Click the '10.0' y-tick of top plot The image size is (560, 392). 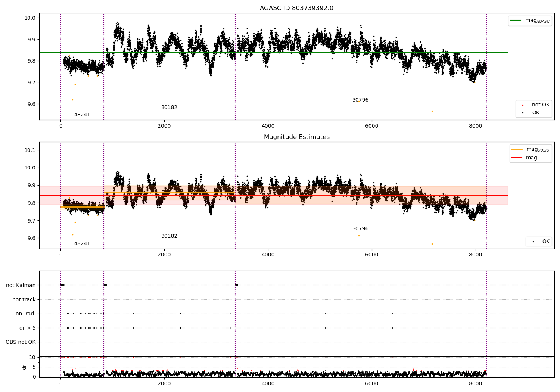tap(30, 18)
